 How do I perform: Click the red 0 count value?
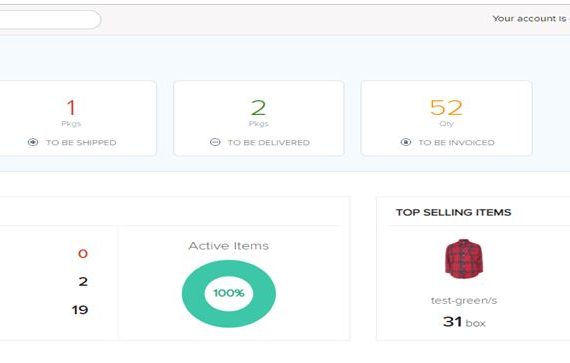(83, 253)
